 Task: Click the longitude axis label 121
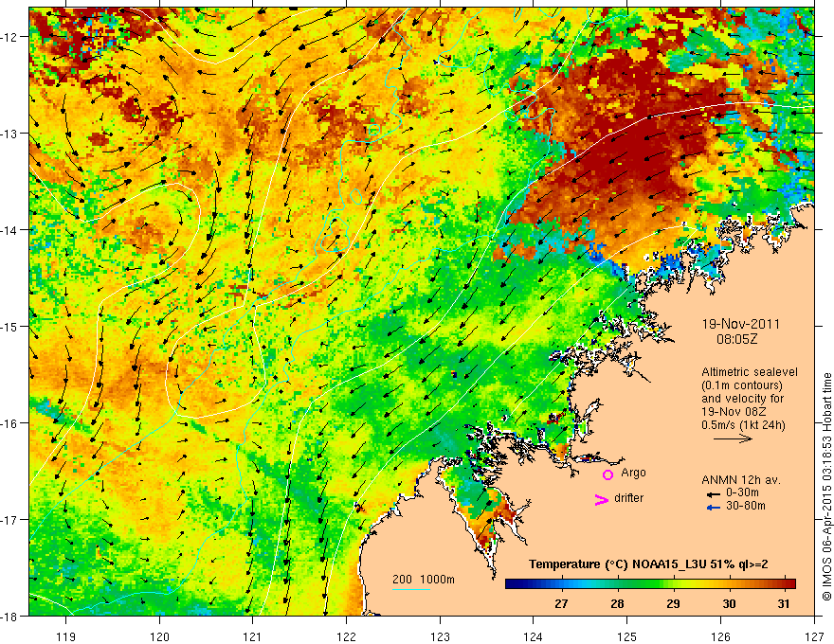click(253, 636)
